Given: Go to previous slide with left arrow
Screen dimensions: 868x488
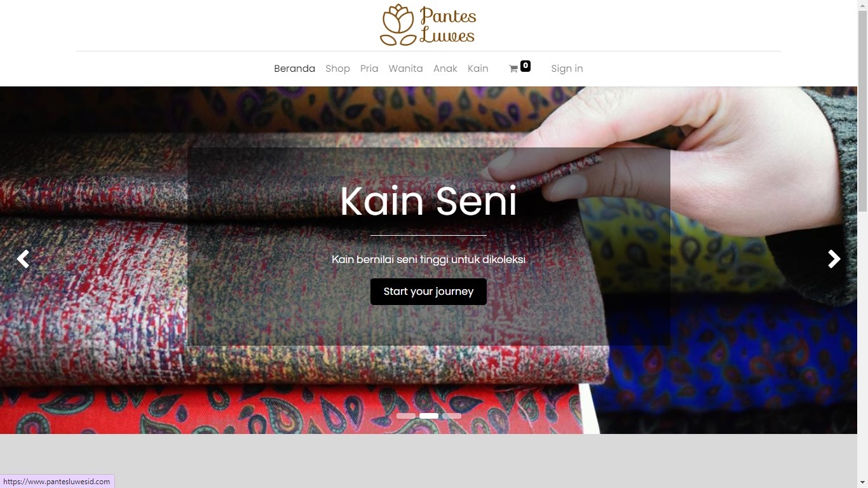Looking at the screenshot, I should click(23, 259).
